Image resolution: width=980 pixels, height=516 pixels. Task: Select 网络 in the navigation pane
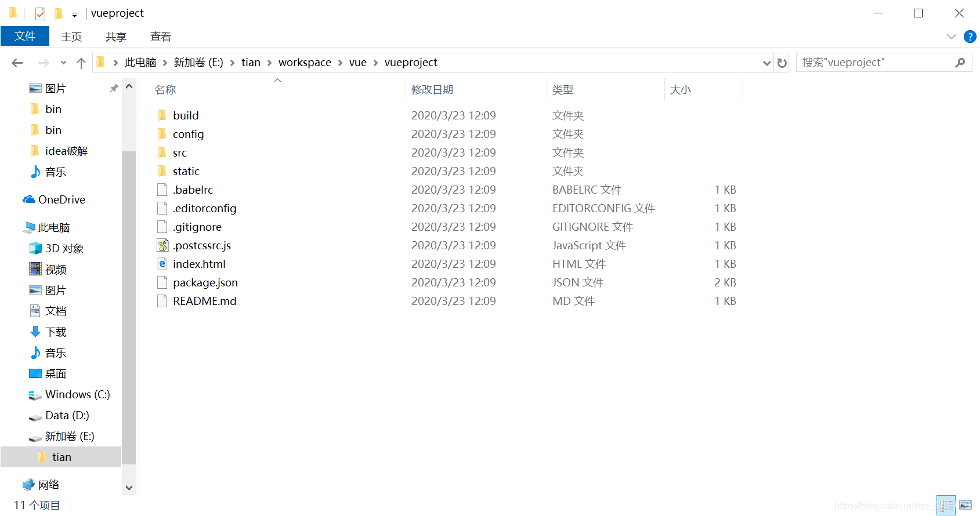click(x=49, y=485)
